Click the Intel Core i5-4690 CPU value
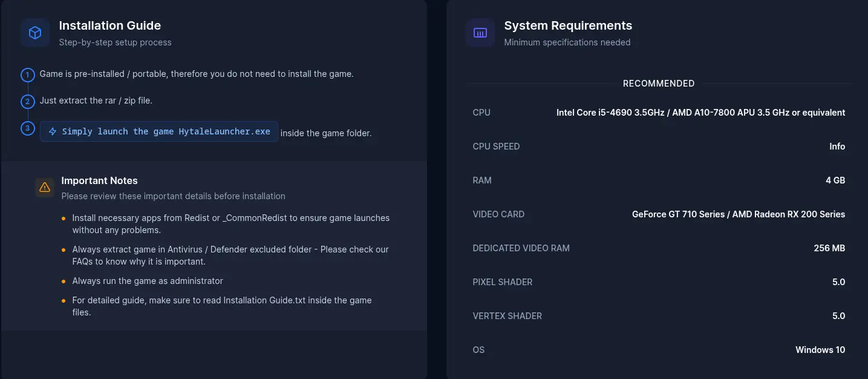 click(x=700, y=113)
